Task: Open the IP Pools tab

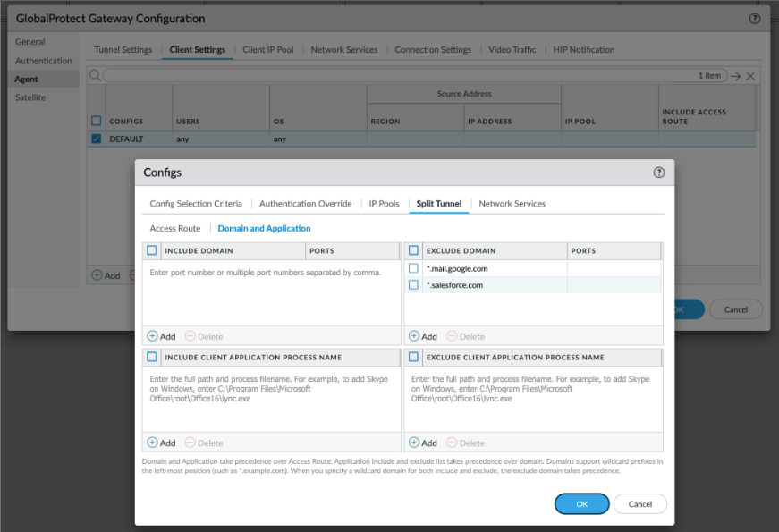Action: pyautogui.click(x=384, y=204)
